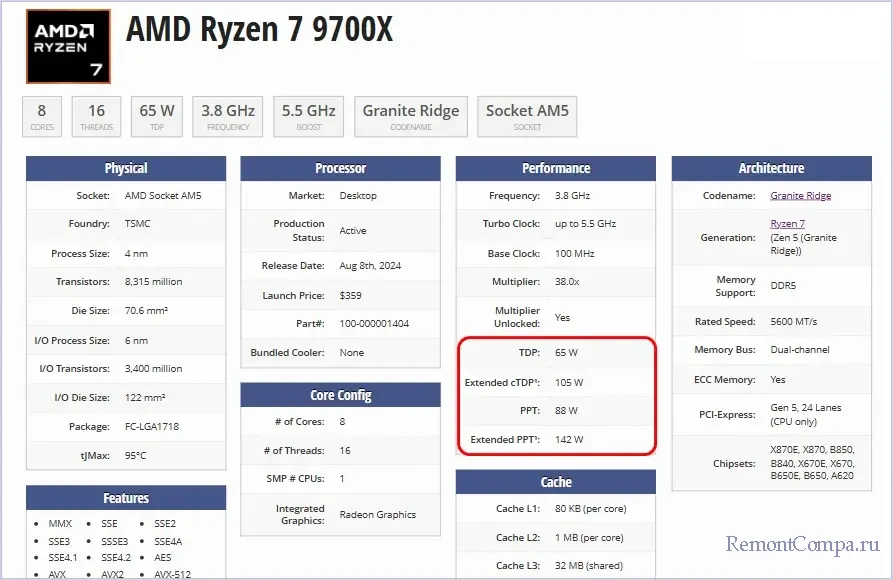
Task: Click the Extended PPT 142 W value
Action: coord(569,439)
